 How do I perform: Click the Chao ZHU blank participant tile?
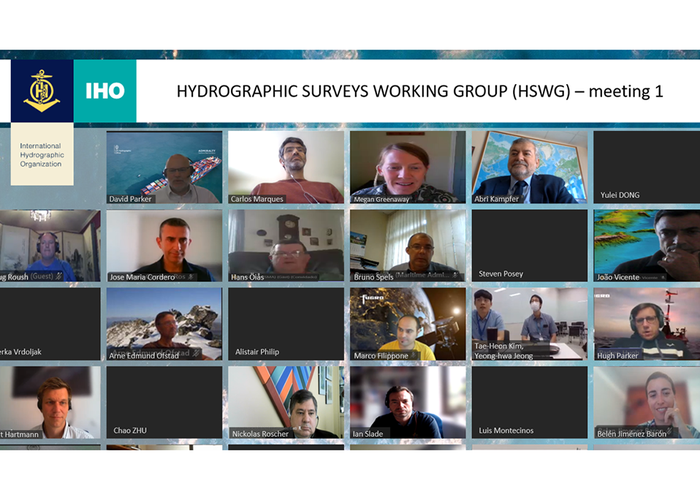(164, 403)
